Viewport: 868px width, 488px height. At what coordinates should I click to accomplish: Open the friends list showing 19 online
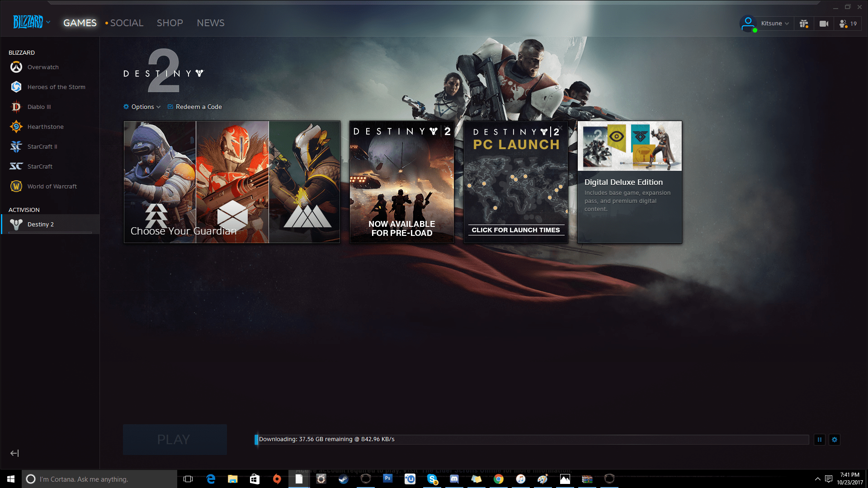(x=848, y=23)
